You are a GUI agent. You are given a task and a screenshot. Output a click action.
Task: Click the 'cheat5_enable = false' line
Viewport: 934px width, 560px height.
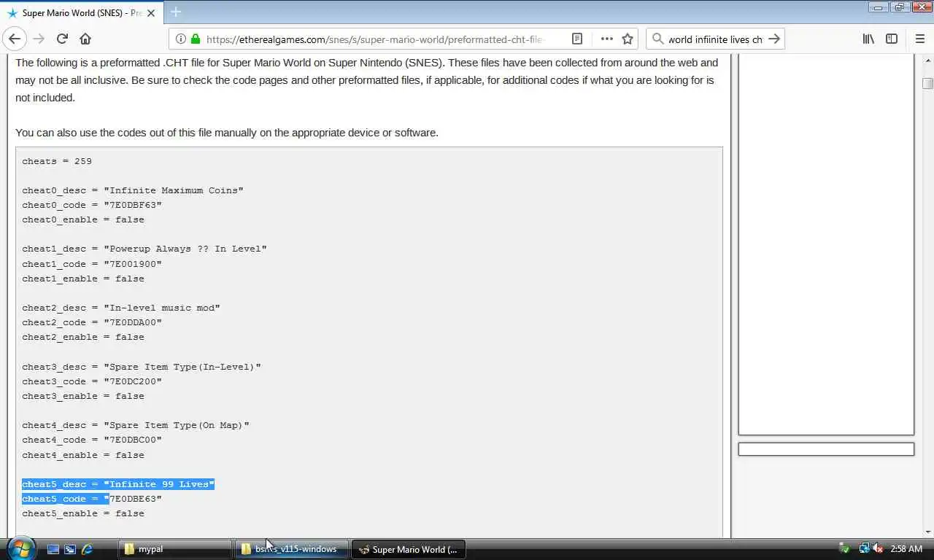83,513
